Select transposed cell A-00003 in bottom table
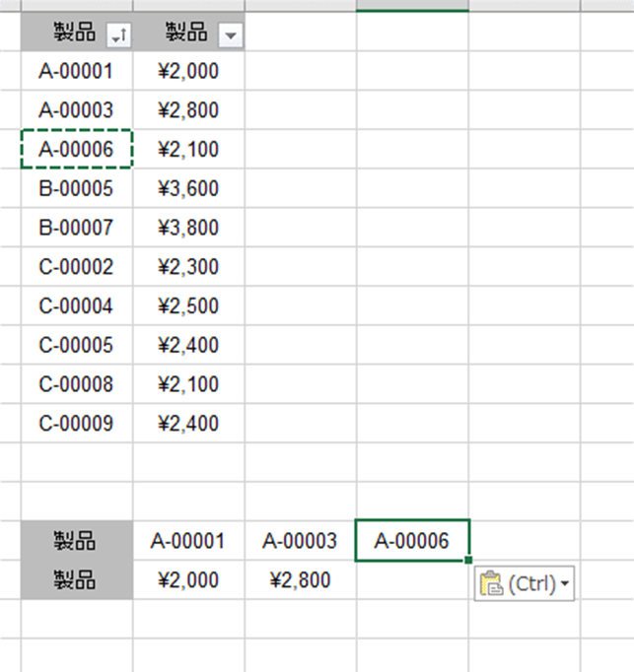Screen dimensions: 634x672 [301, 540]
